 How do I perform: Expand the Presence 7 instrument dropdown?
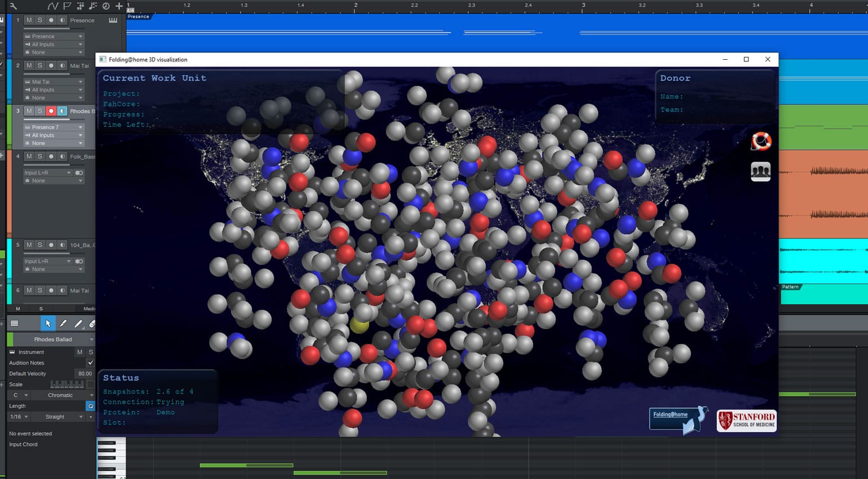pyautogui.click(x=80, y=127)
